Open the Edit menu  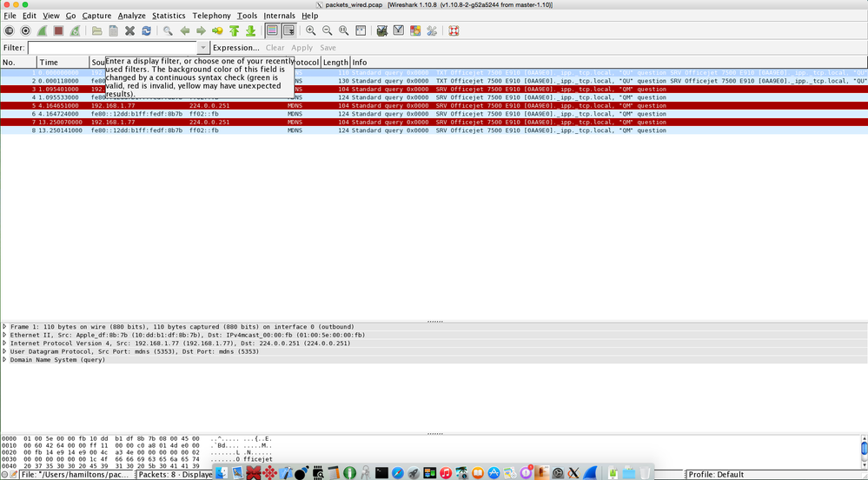(30, 16)
